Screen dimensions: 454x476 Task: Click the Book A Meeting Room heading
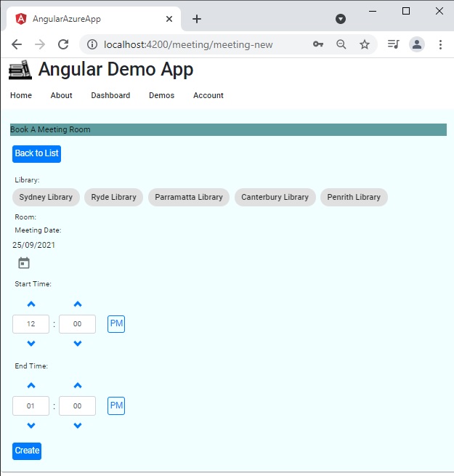(50, 129)
